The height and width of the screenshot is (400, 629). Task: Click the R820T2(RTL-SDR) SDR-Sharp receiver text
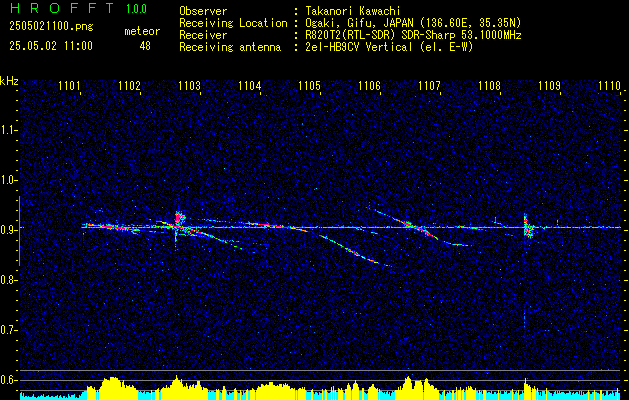(413, 35)
